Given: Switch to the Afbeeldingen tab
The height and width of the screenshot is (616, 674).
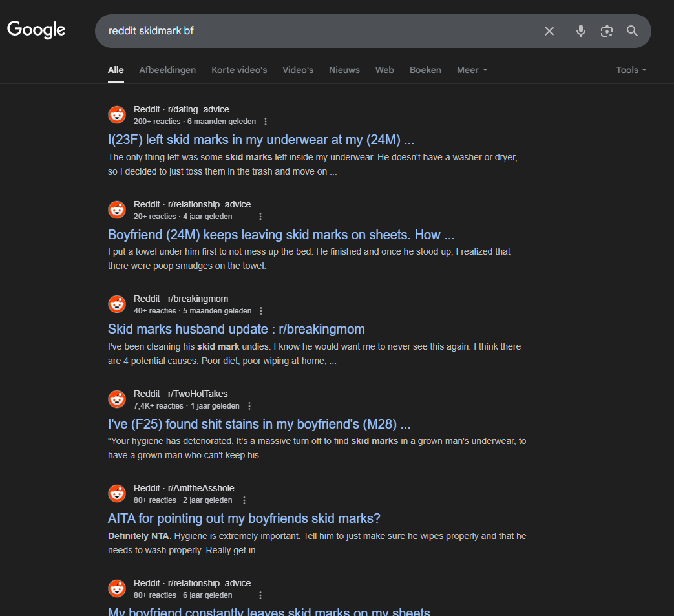Looking at the screenshot, I should click(x=167, y=70).
